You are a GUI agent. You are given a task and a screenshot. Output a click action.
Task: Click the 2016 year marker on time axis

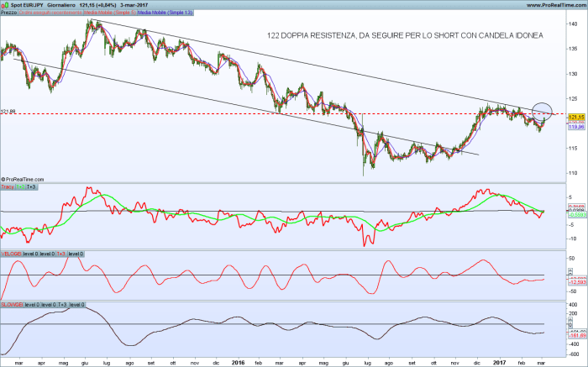(x=238, y=362)
